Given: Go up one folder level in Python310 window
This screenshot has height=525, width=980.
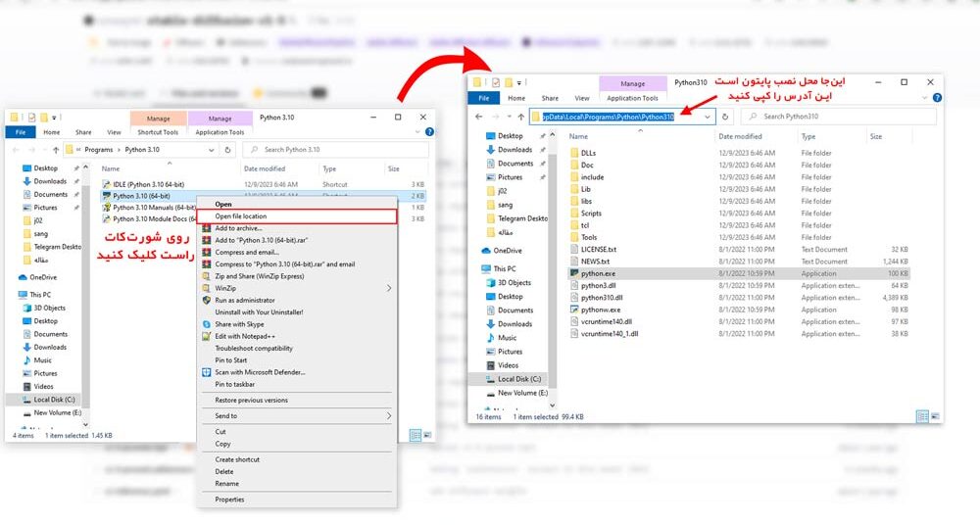Looking at the screenshot, I should (x=520, y=117).
